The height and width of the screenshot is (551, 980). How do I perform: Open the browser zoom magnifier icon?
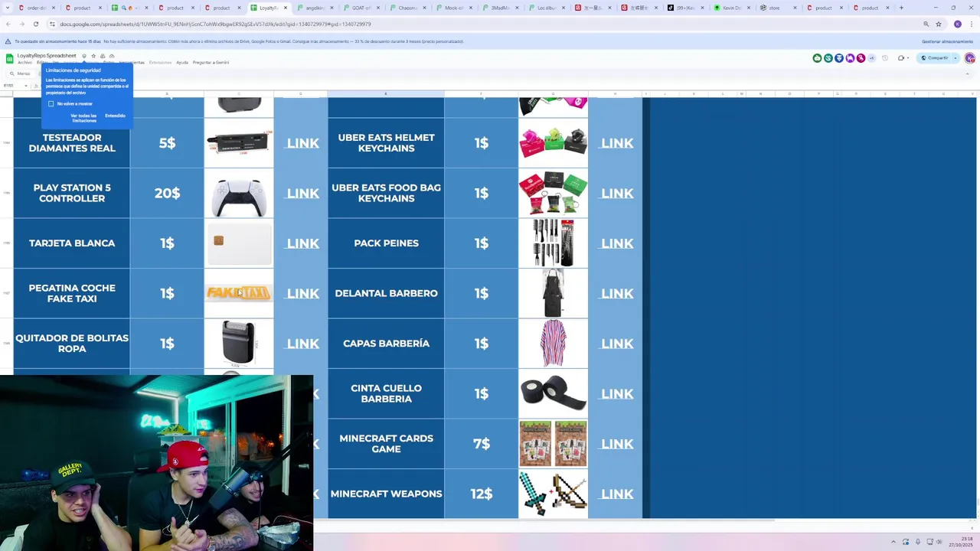pos(926,24)
